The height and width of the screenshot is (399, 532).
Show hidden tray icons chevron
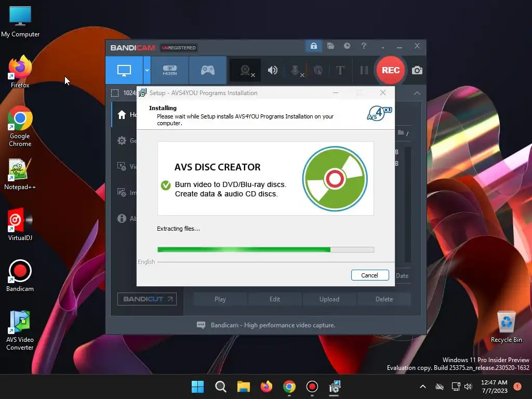tap(423, 387)
